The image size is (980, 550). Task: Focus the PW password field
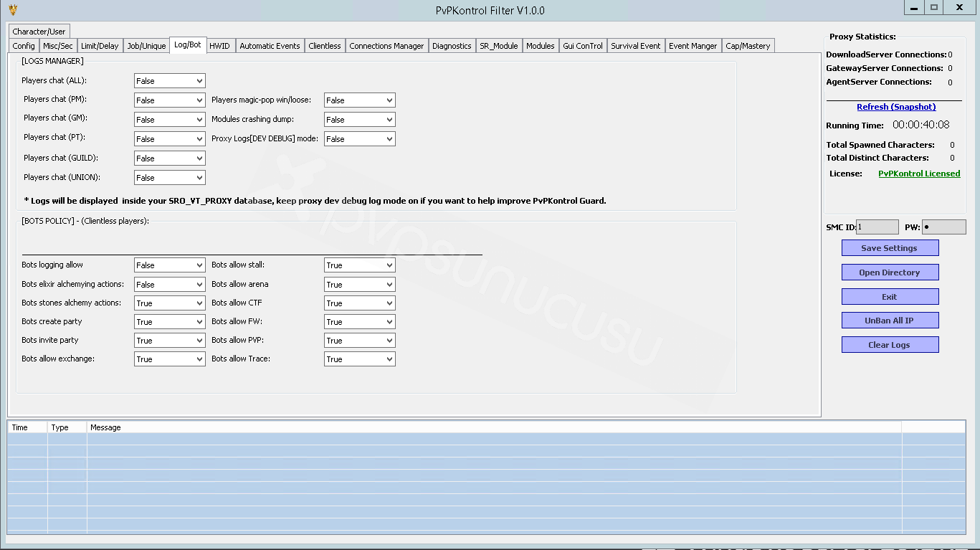(944, 227)
